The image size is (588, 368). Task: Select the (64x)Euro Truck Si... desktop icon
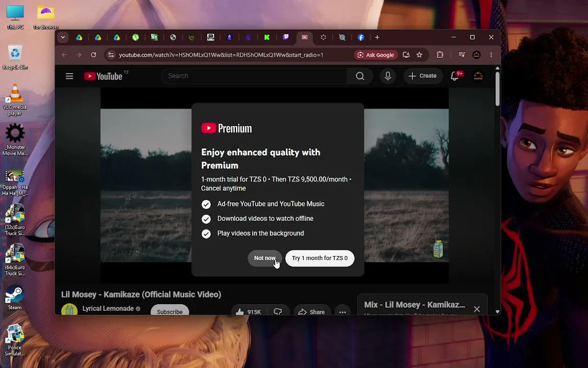coord(15,260)
